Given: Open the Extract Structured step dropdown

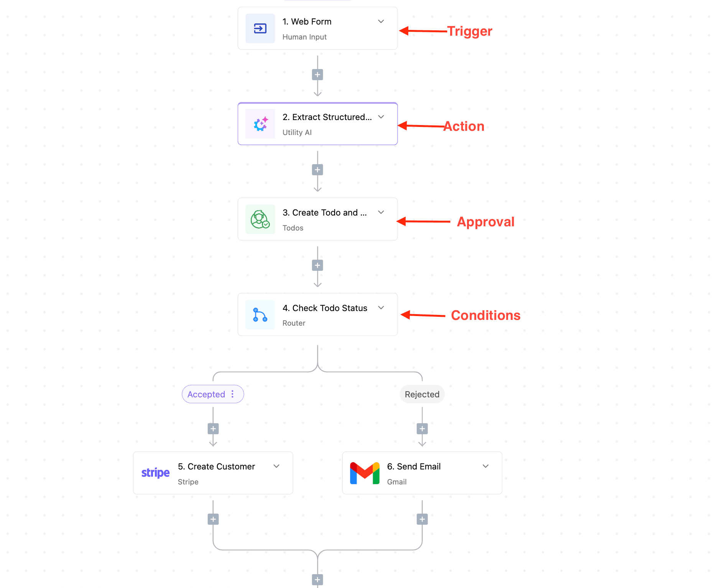Looking at the screenshot, I should tap(381, 117).
